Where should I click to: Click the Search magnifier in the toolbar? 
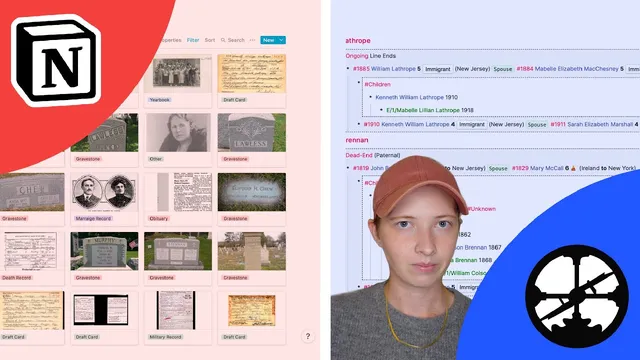coord(223,40)
